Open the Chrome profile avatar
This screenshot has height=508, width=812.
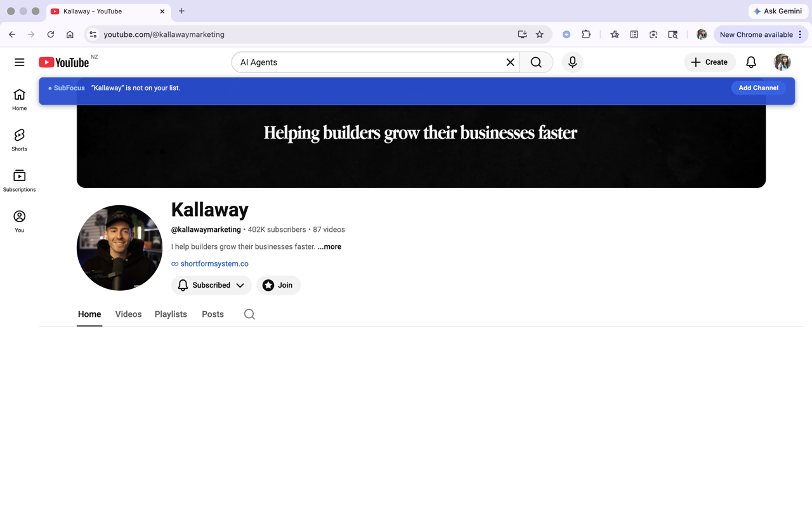click(702, 34)
